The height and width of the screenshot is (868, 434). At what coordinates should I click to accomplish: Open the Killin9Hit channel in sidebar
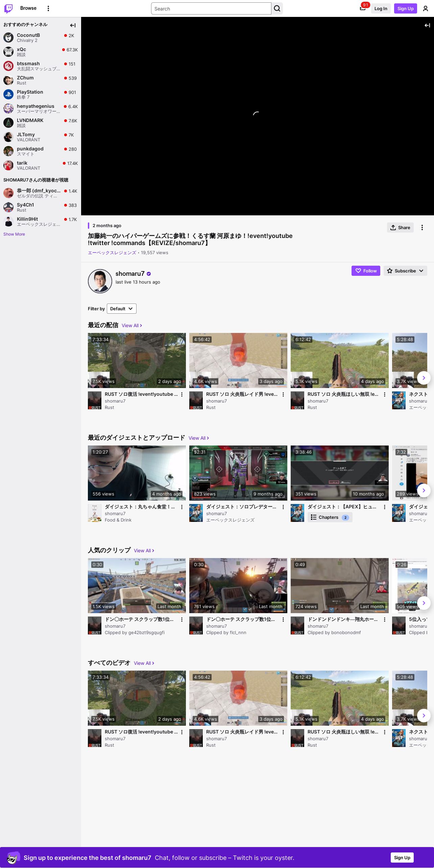coord(41,221)
